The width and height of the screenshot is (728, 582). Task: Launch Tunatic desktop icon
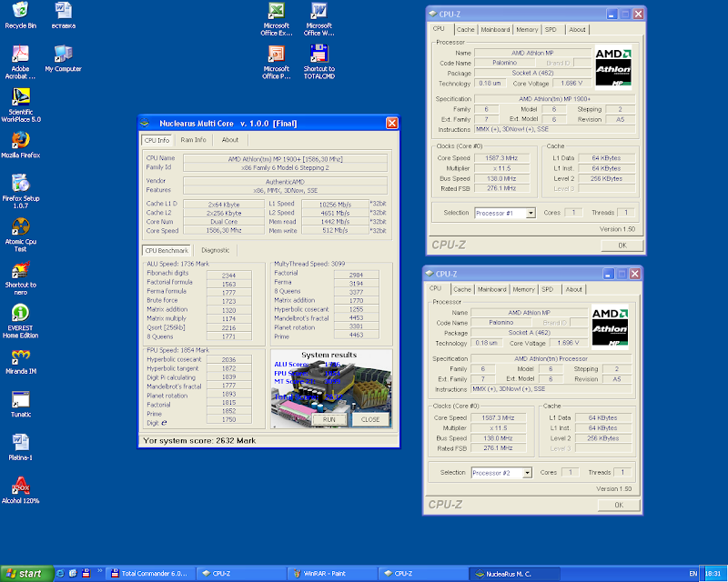pyautogui.click(x=20, y=405)
